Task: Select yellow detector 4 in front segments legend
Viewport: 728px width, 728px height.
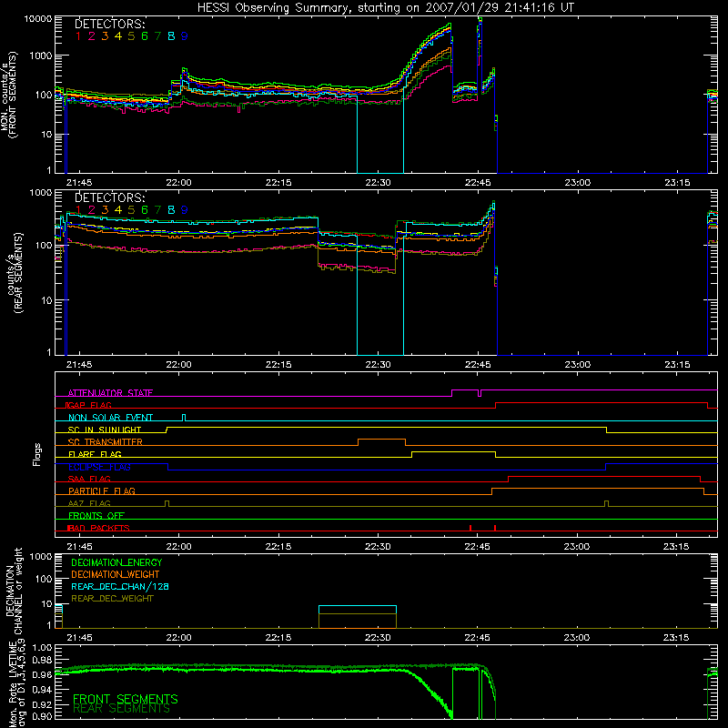Action: [x=118, y=36]
